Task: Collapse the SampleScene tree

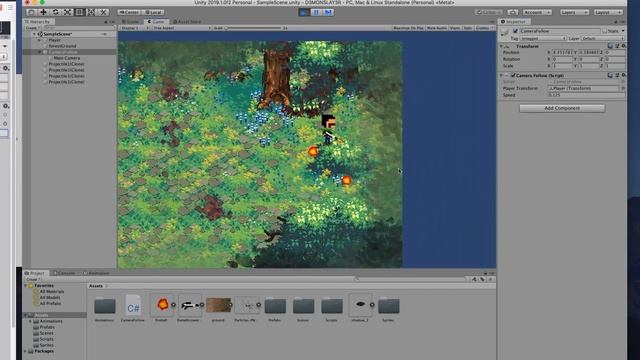Action: tap(34, 34)
